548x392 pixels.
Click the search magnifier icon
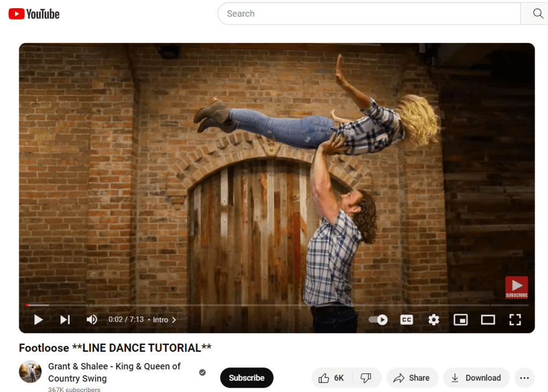tap(538, 14)
